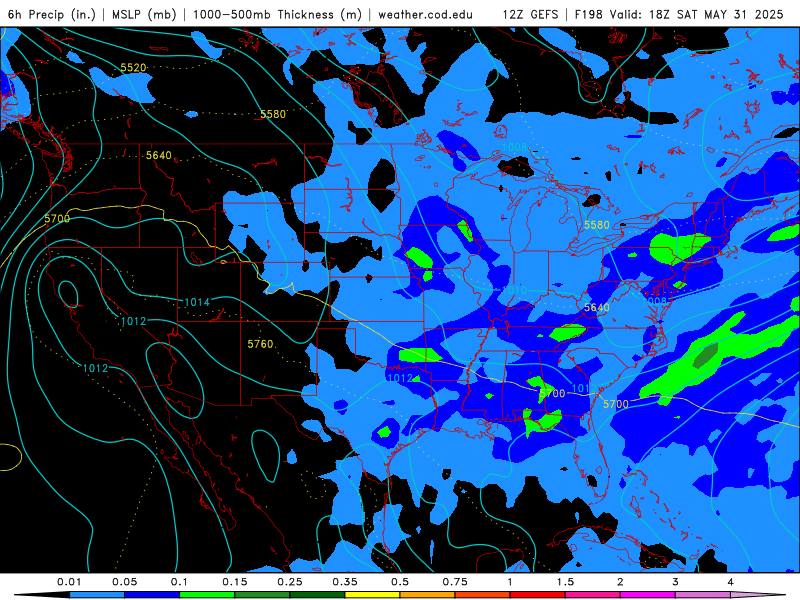The height and width of the screenshot is (600, 800).
Task: Click the '6h Precip (in.)' title text
Action: [x=52, y=14]
